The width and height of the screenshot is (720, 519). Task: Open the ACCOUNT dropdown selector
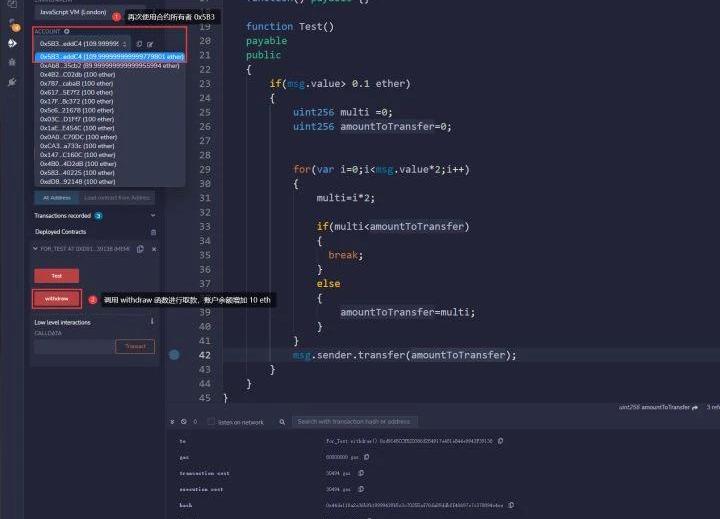point(80,44)
